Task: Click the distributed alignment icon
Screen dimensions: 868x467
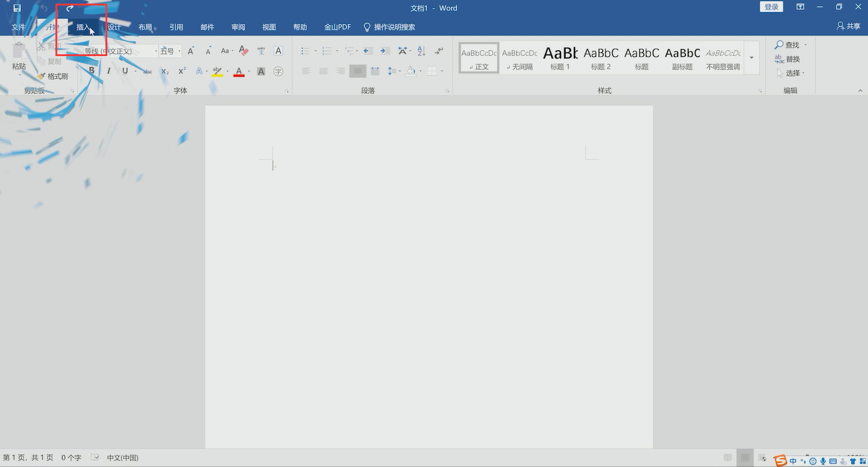Action: 375,71
